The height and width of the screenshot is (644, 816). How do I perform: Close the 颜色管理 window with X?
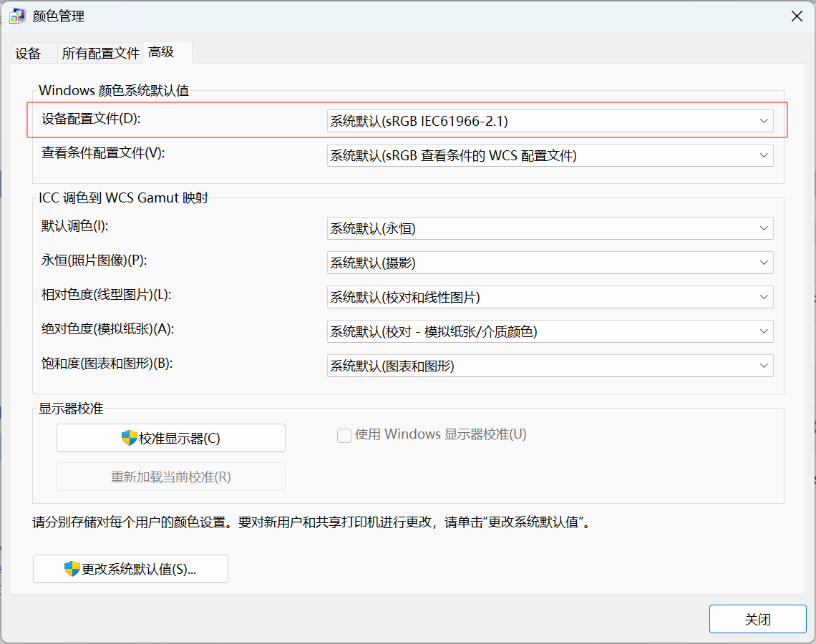coord(797,16)
